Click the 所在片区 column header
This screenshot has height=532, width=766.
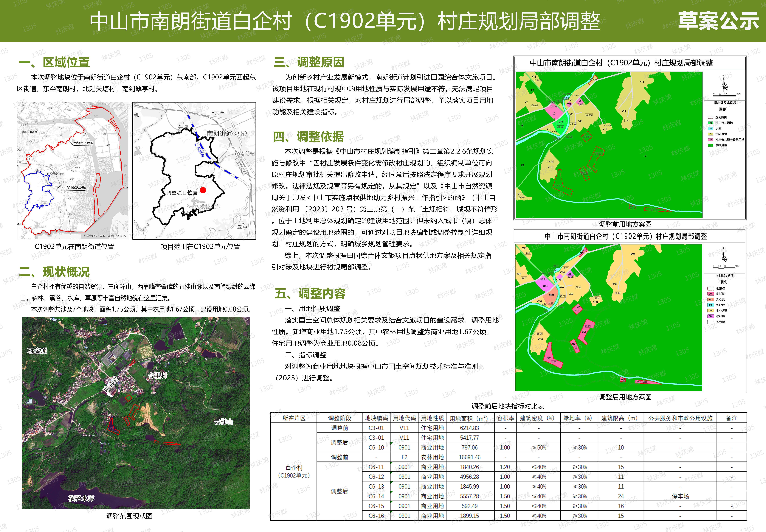(294, 418)
